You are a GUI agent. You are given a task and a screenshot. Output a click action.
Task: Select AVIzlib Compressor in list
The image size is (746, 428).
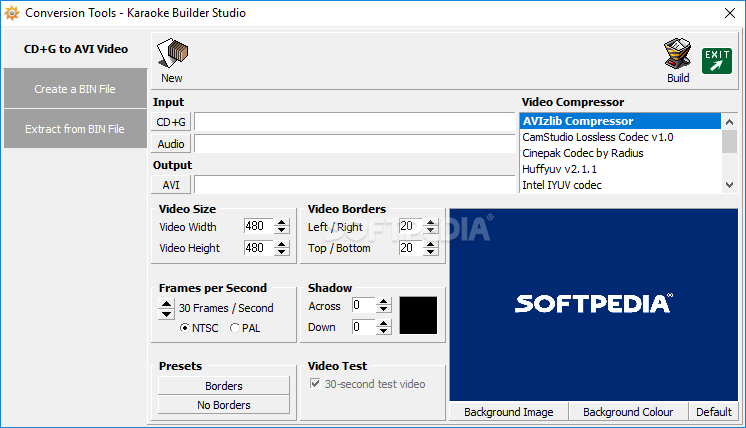point(620,121)
